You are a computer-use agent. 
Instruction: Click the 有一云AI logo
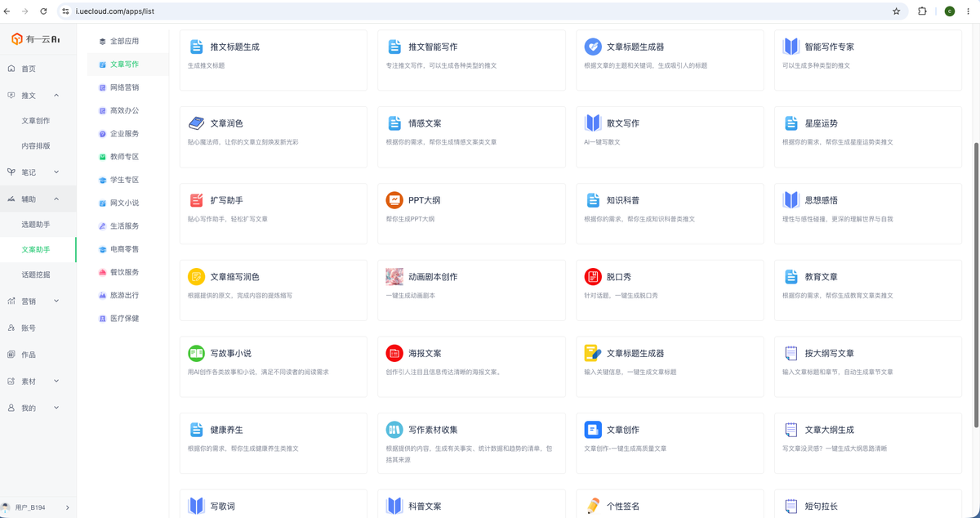(36, 39)
